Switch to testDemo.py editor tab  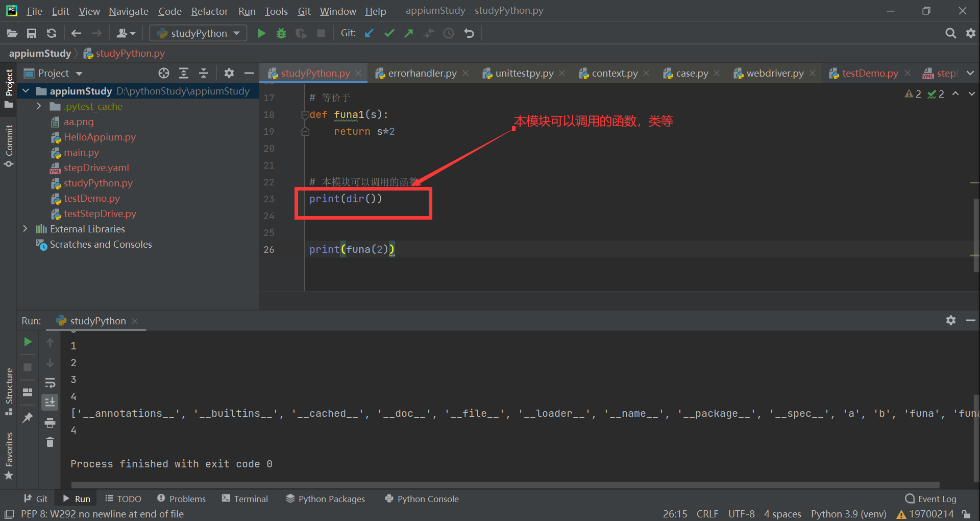(x=870, y=73)
